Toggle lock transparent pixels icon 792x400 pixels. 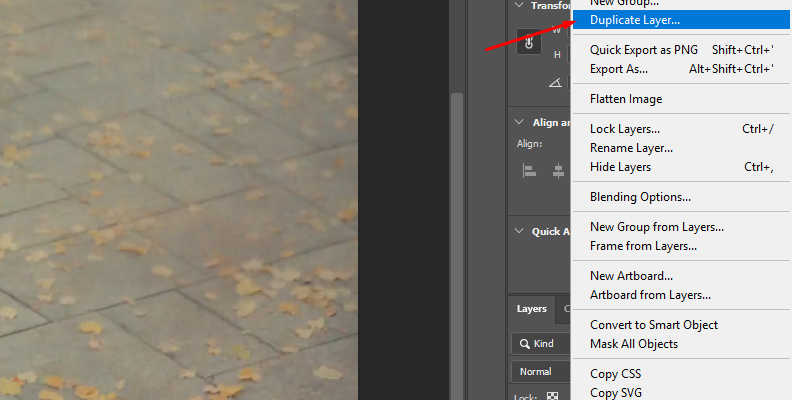[x=553, y=396]
